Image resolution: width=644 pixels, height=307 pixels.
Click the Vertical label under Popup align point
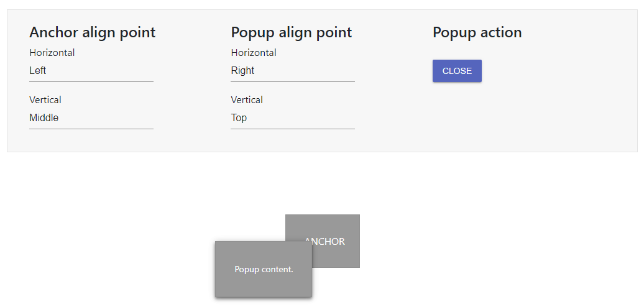coord(247,100)
